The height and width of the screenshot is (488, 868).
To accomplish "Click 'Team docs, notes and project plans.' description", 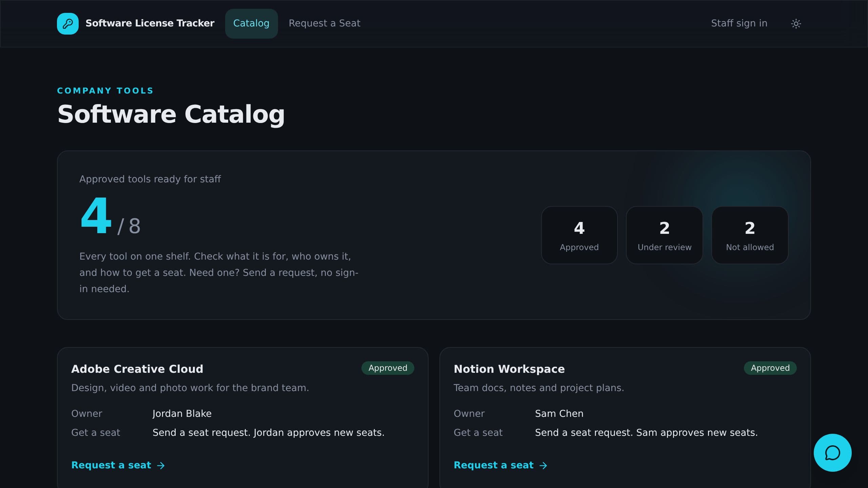I will coord(538,388).
